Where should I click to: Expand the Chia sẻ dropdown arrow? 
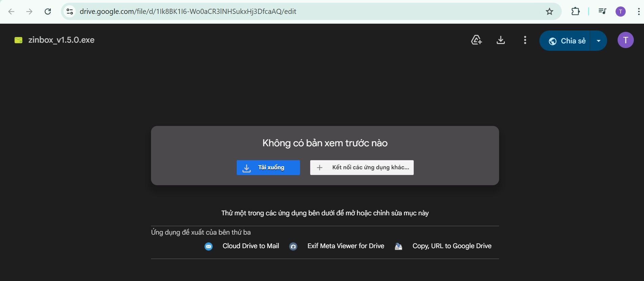click(x=599, y=41)
